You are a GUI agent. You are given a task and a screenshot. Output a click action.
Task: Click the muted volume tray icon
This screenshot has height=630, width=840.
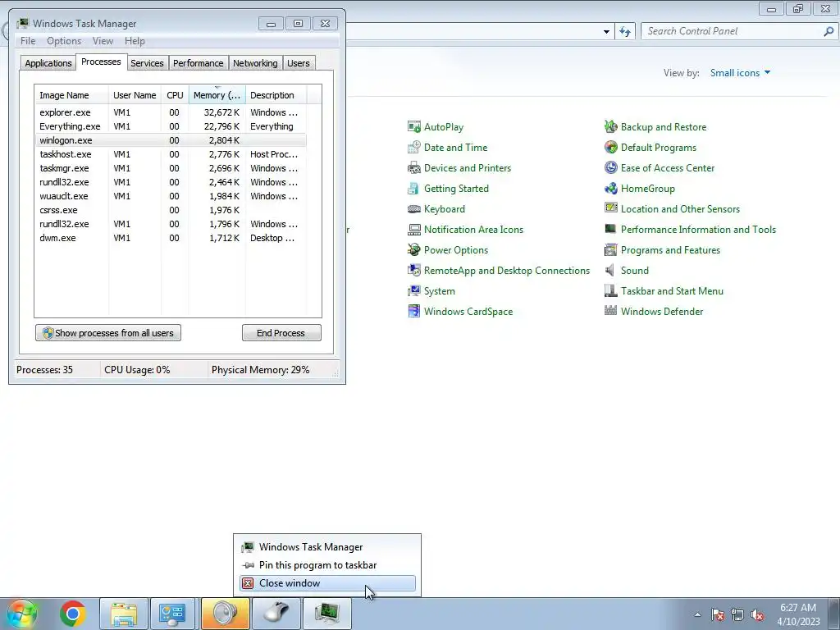(x=757, y=615)
